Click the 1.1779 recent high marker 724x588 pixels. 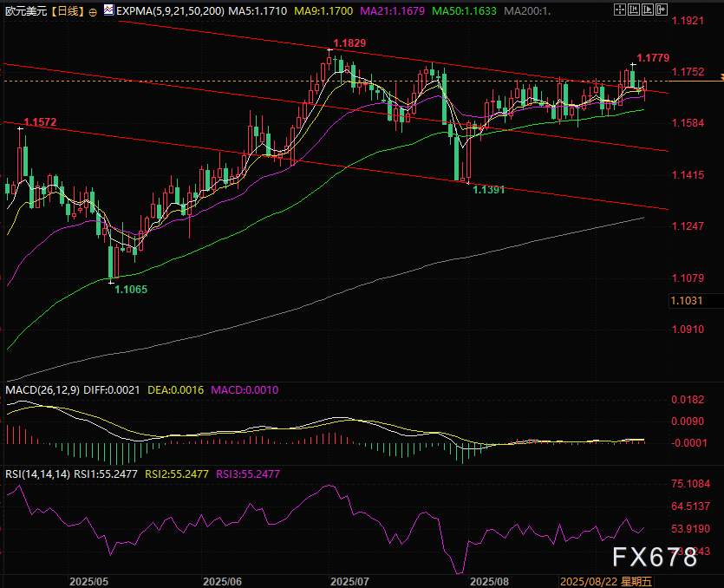point(652,57)
